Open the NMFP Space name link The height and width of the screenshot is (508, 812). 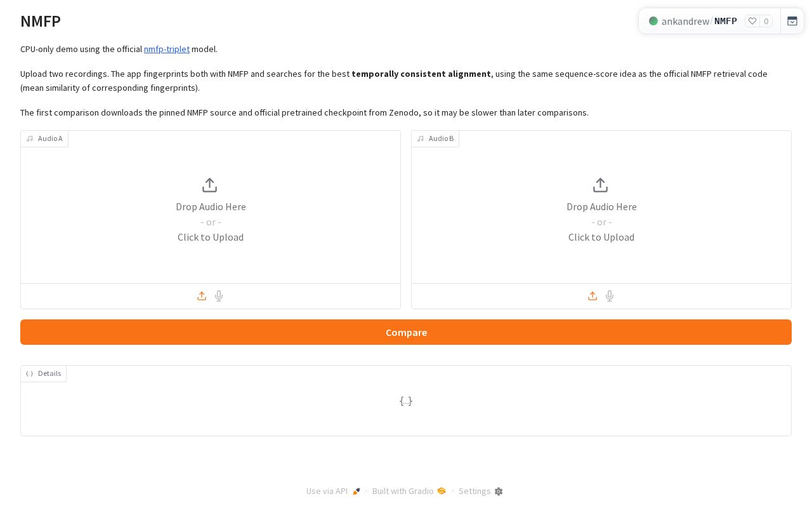[726, 21]
